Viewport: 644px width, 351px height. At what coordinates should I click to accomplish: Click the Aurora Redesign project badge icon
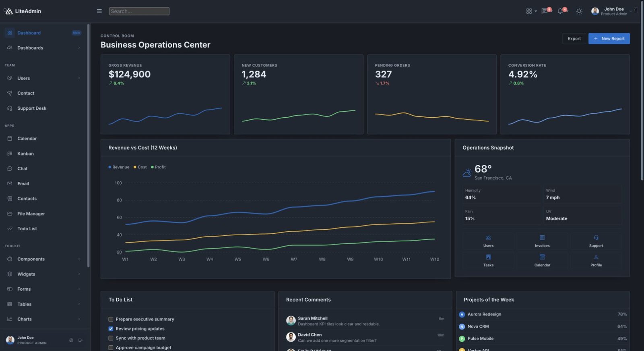pyautogui.click(x=462, y=314)
